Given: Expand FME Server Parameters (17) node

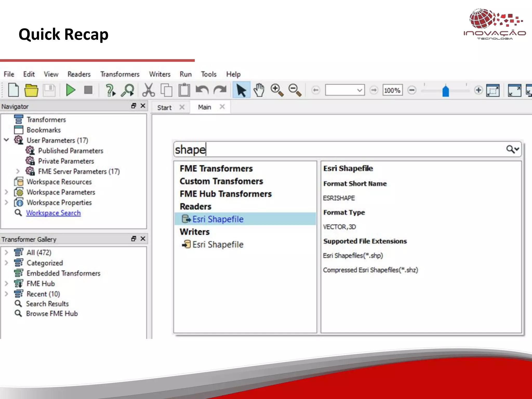Looking at the screenshot, I should click(18, 171).
